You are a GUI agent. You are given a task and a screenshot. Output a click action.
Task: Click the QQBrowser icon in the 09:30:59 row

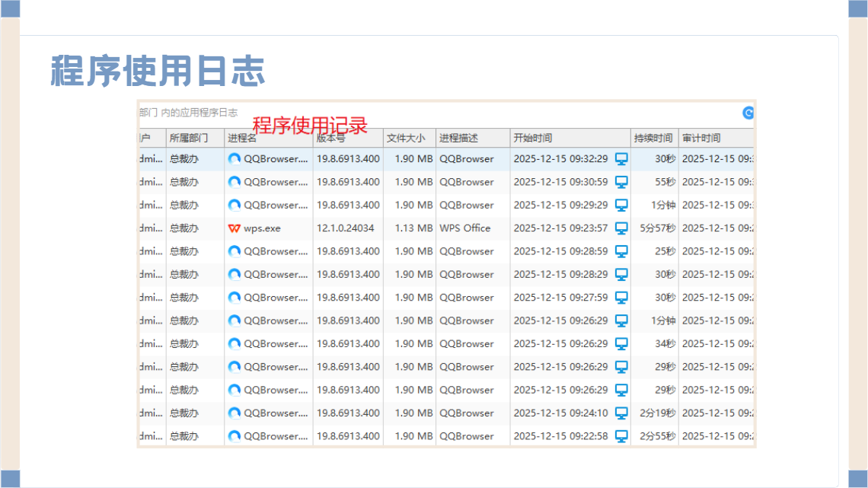(235, 182)
